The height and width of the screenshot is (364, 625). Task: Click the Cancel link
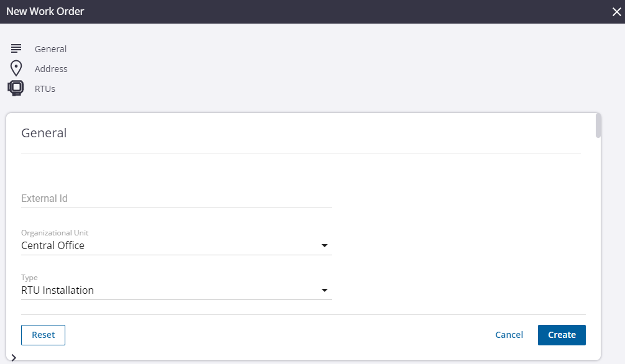click(x=509, y=335)
